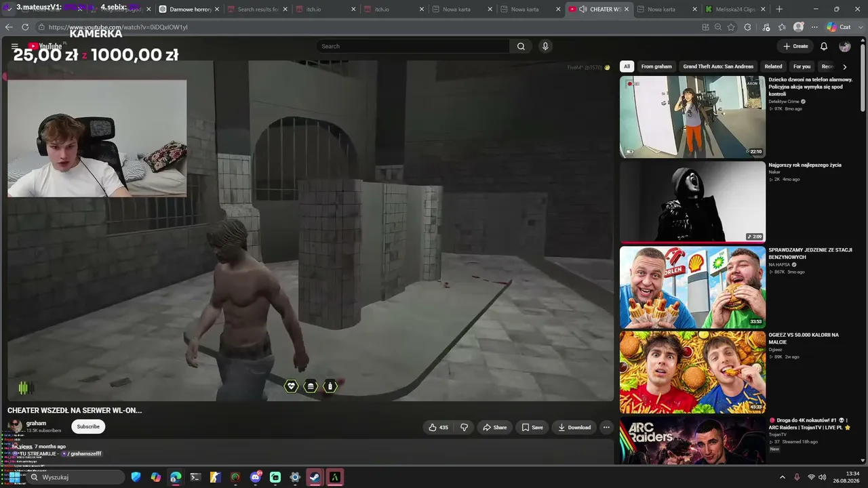
Task: Open the graham channel name link
Action: pos(36,423)
